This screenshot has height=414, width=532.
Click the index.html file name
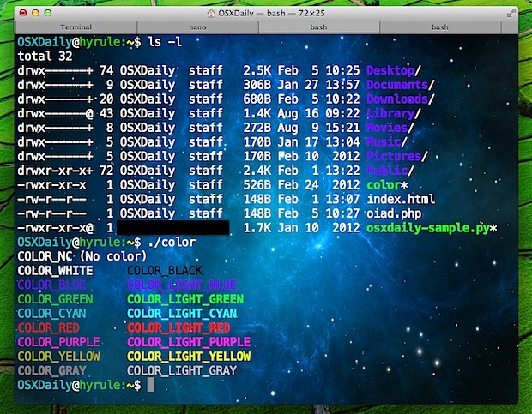coord(401,199)
